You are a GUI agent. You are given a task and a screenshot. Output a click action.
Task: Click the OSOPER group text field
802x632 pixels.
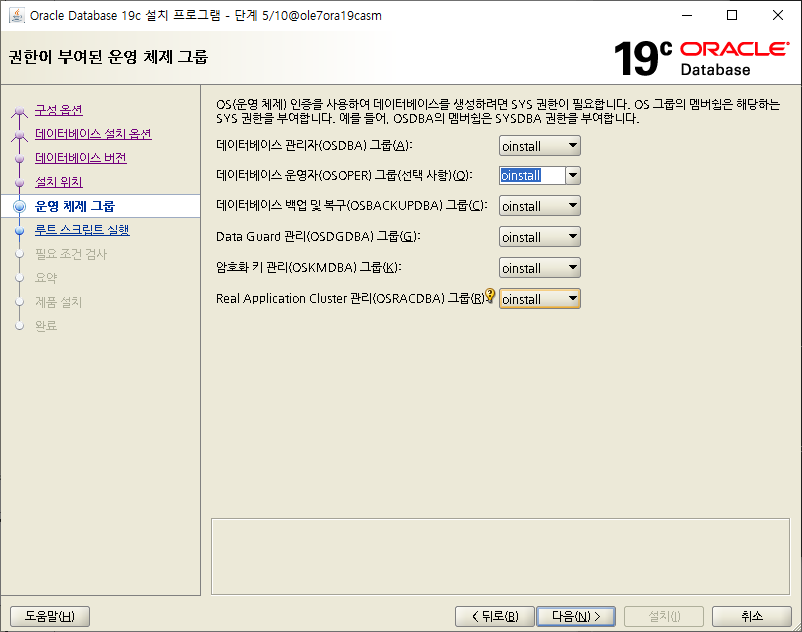coord(532,176)
